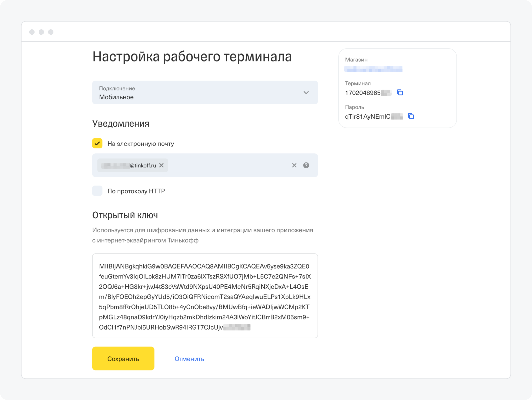Remove the @tinkoff.ru email chip
532x400 pixels.
click(x=161, y=165)
